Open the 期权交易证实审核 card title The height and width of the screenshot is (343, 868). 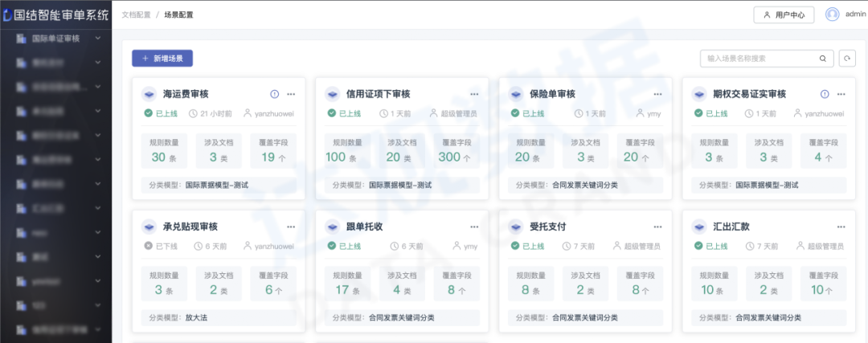tap(750, 94)
